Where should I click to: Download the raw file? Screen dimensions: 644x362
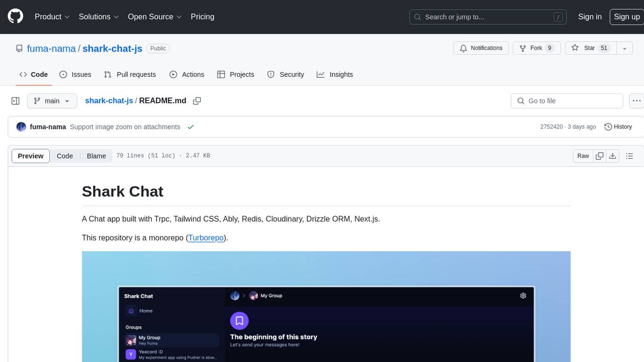tap(613, 156)
